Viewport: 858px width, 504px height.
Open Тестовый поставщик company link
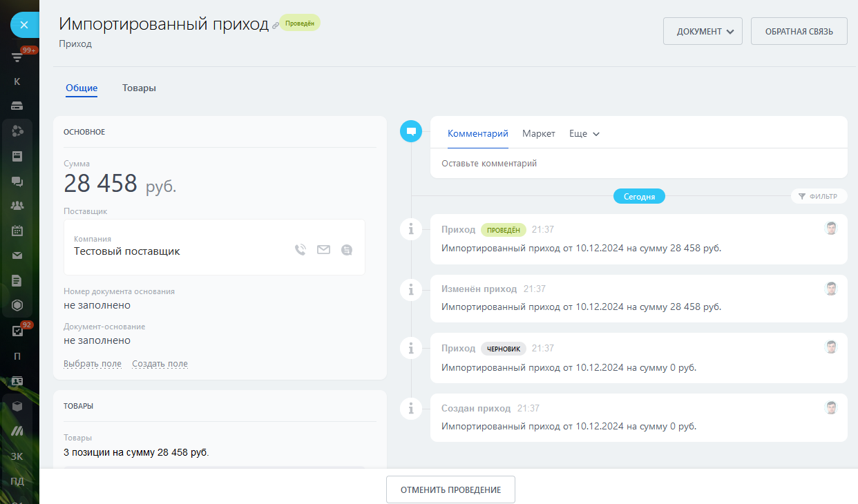pyautogui.click(x=127, y=251)
